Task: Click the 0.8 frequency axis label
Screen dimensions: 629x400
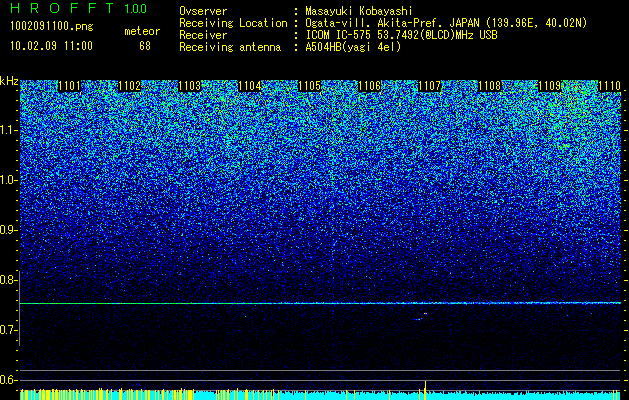Action: tap(9, 280)
